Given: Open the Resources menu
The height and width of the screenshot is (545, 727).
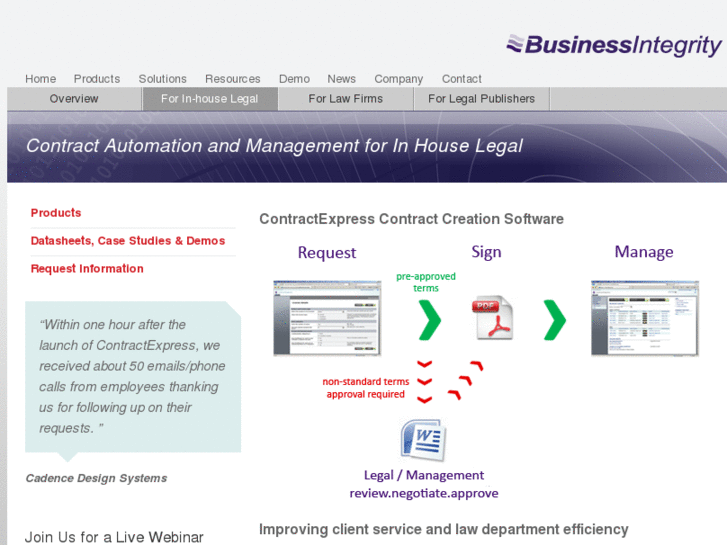Looking at the screenshot, I should click(x=233, y=79).
